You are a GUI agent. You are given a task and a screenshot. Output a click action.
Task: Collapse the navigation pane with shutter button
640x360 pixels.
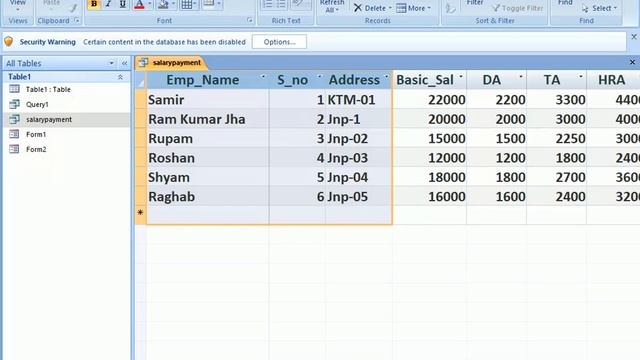click(x=124, y=63)
